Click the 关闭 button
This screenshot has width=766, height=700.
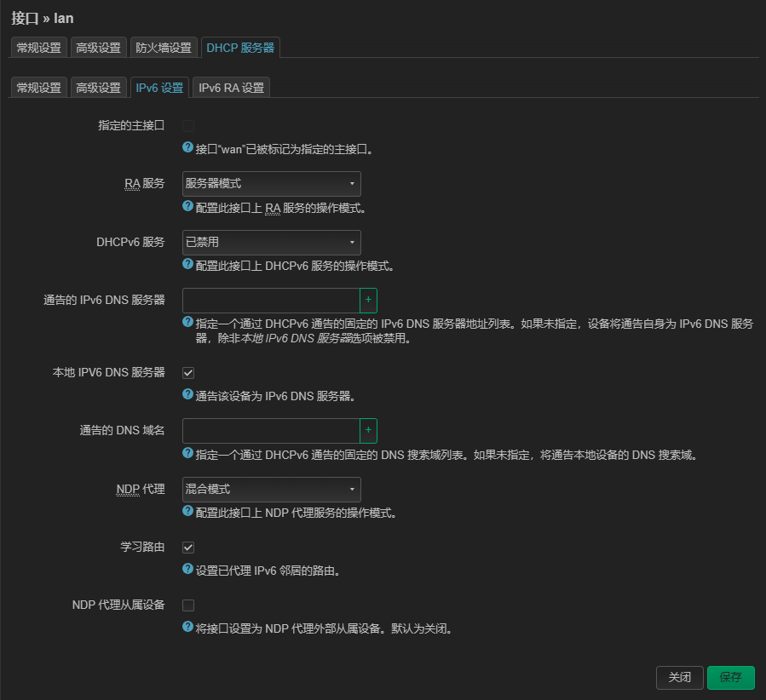point(679,678)
